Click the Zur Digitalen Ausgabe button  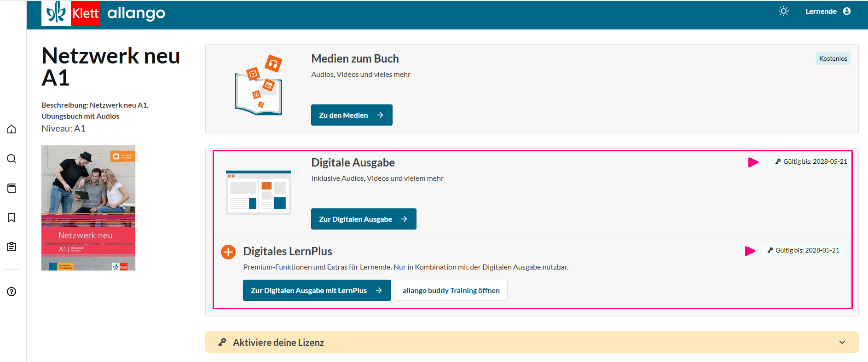tap(364, 219)
